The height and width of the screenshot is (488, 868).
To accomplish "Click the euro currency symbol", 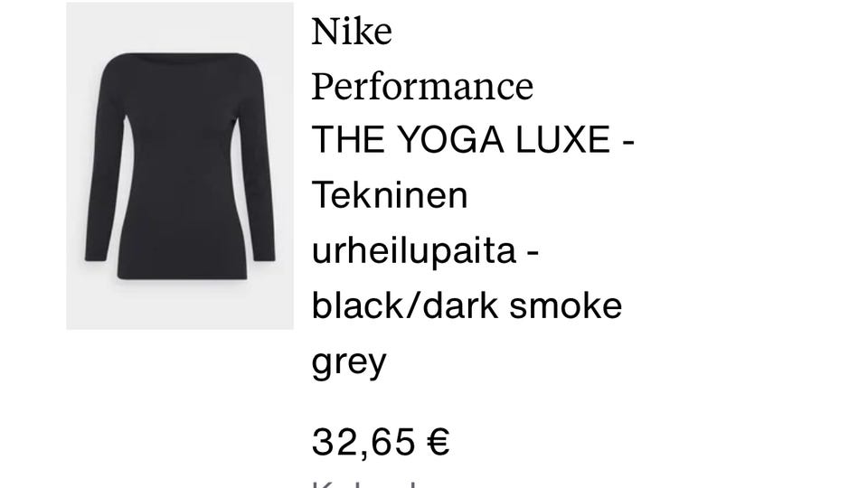I will 439,442.
